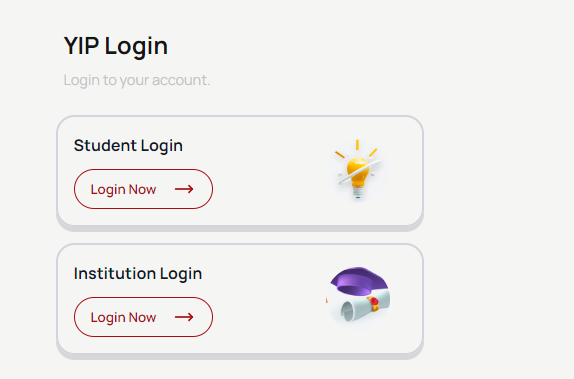Click the Student Login heading text

[128, 146]
